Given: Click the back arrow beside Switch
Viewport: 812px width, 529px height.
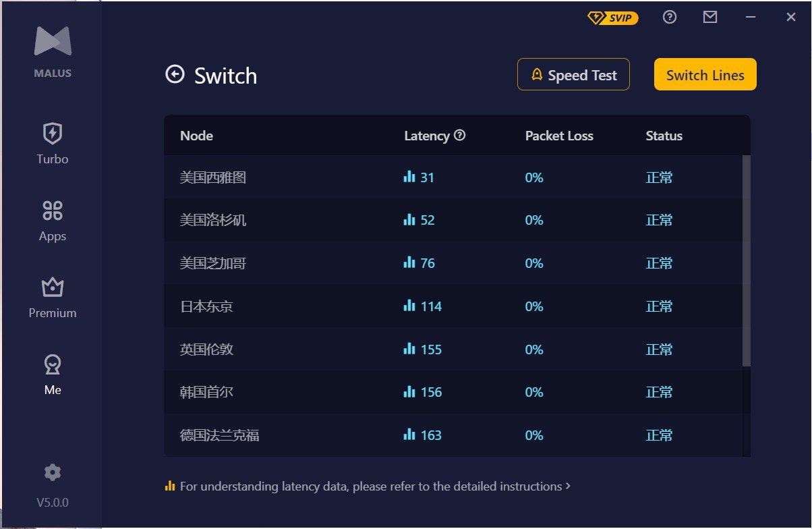Looking at the screenshot, I should coord(175,74).
